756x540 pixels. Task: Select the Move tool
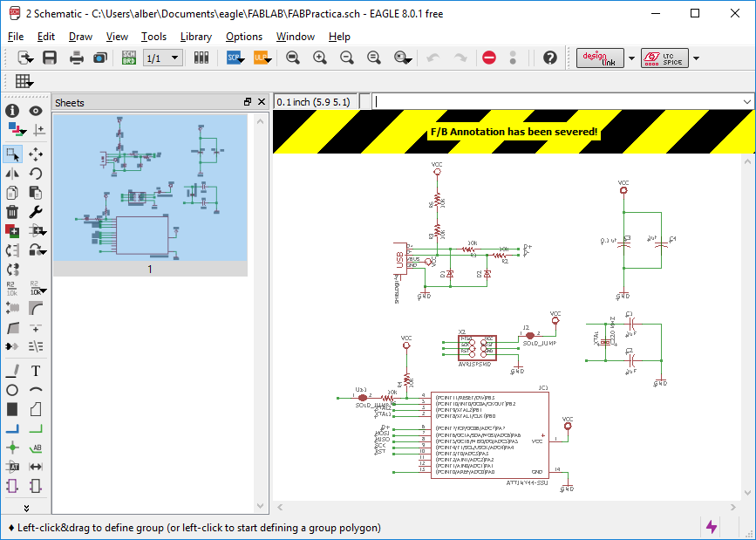point(36,154)
